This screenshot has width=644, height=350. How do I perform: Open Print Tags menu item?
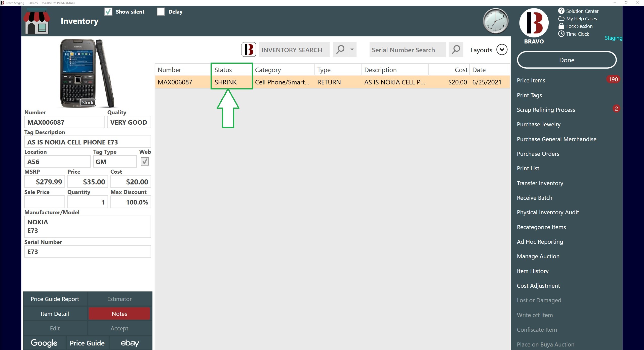click(x=529, y=95)
